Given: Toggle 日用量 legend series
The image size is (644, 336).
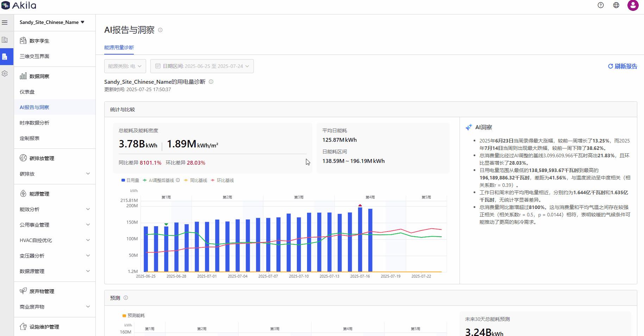Looking at the screenshot, I should 130,180.
